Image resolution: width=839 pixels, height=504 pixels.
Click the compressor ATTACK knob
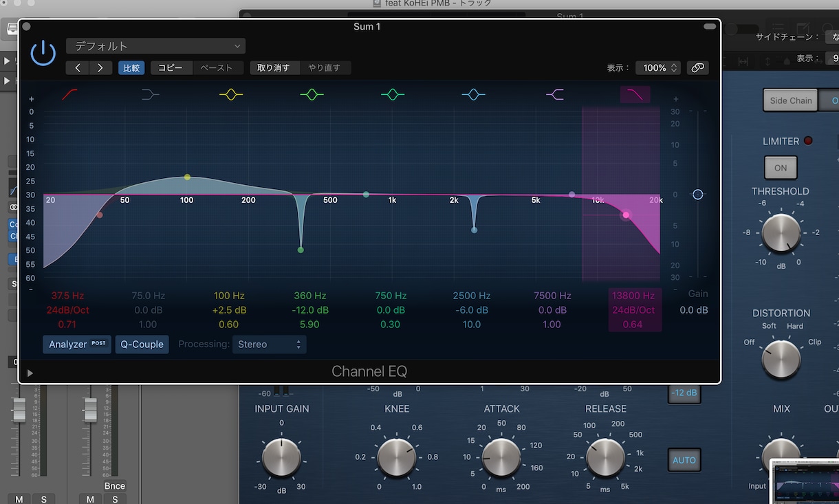(502, 458)
